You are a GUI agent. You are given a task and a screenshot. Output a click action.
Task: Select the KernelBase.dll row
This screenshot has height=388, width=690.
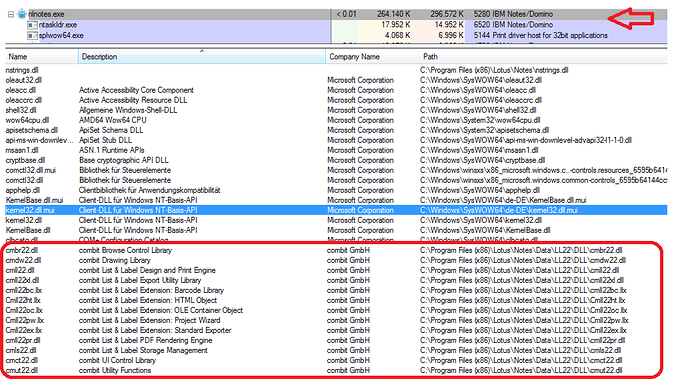point(336,230)
